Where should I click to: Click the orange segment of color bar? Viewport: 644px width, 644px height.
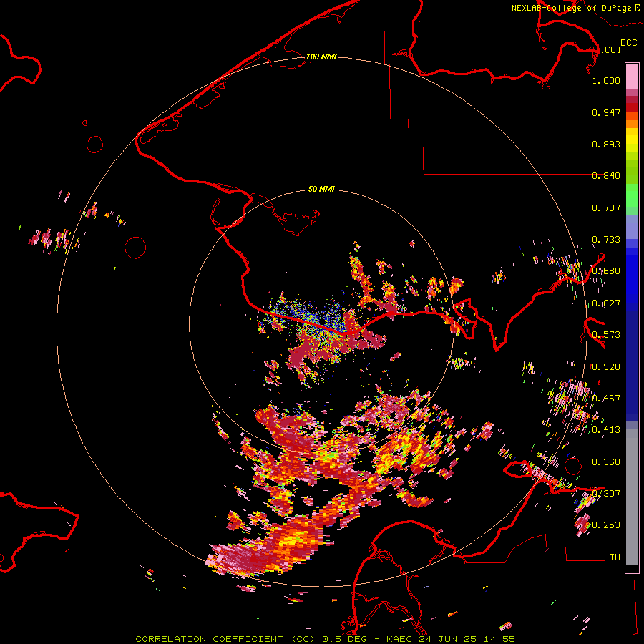pyautogui.click(x=632, y=124)
